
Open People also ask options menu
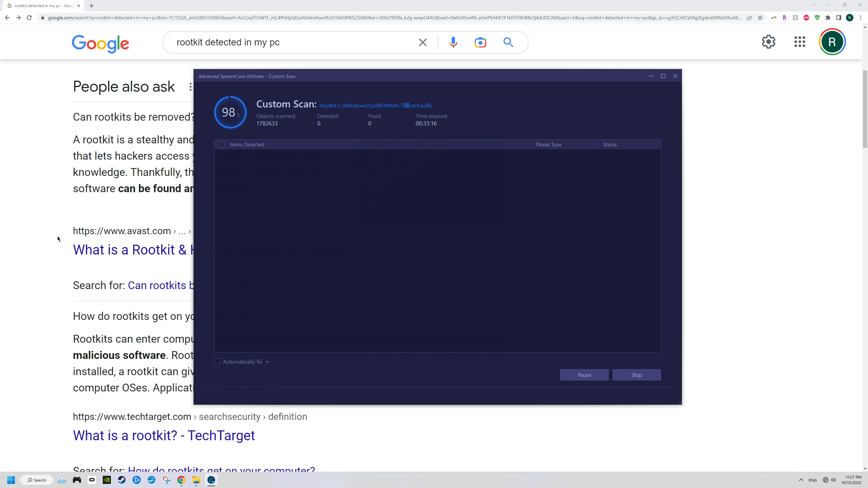pyautogui.click(x=190, y=87)
